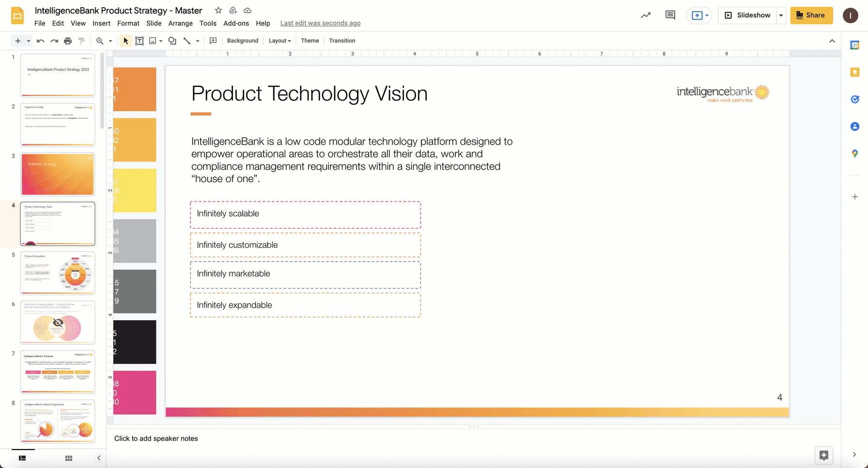Switch to grid view

click(69, 458)
